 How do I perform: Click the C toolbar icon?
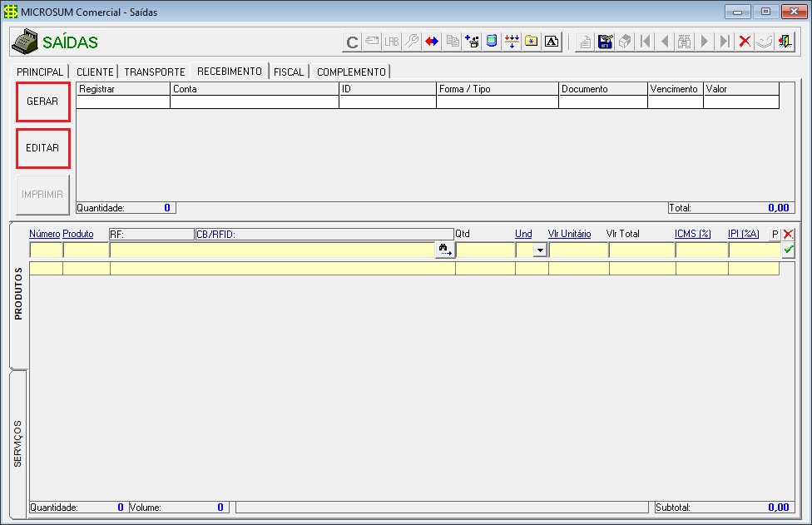352,42
